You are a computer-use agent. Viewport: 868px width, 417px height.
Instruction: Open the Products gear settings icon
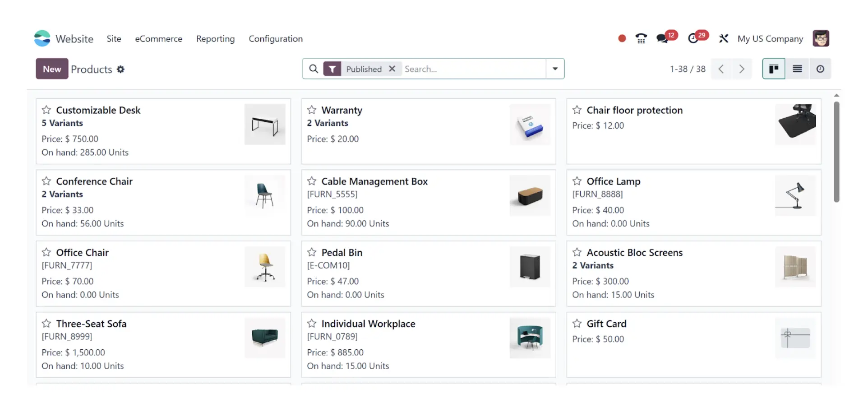coord(120,69)
